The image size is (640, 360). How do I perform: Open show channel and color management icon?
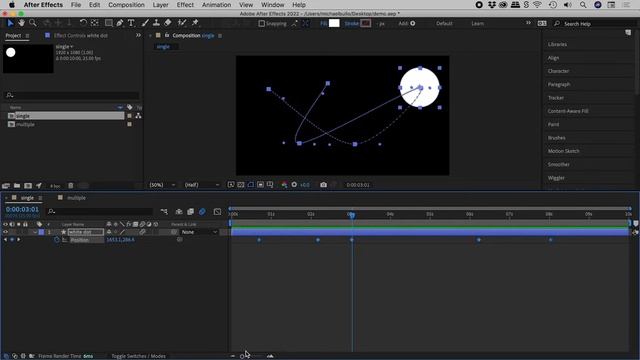click(x=284, y=185)
